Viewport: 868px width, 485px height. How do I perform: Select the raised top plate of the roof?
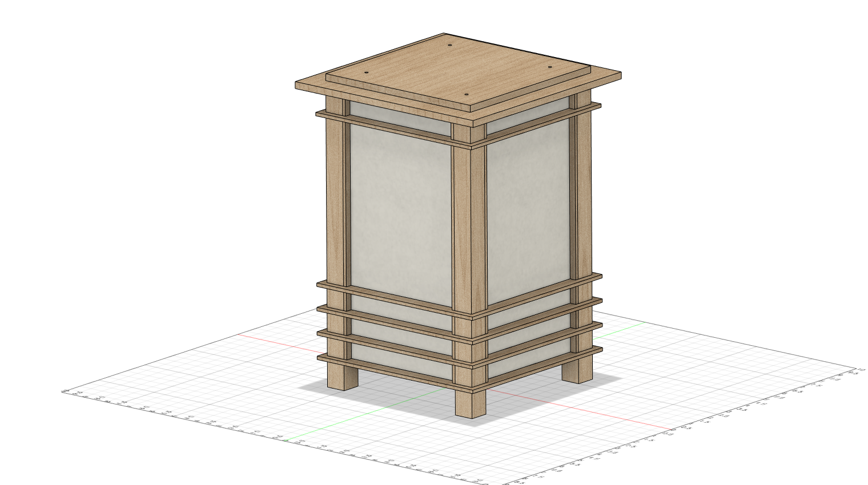(x=457, y=68)
